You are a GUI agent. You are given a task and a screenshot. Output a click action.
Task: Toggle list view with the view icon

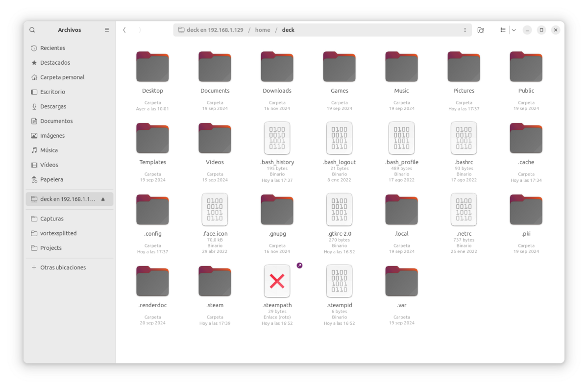coord(503,30)
